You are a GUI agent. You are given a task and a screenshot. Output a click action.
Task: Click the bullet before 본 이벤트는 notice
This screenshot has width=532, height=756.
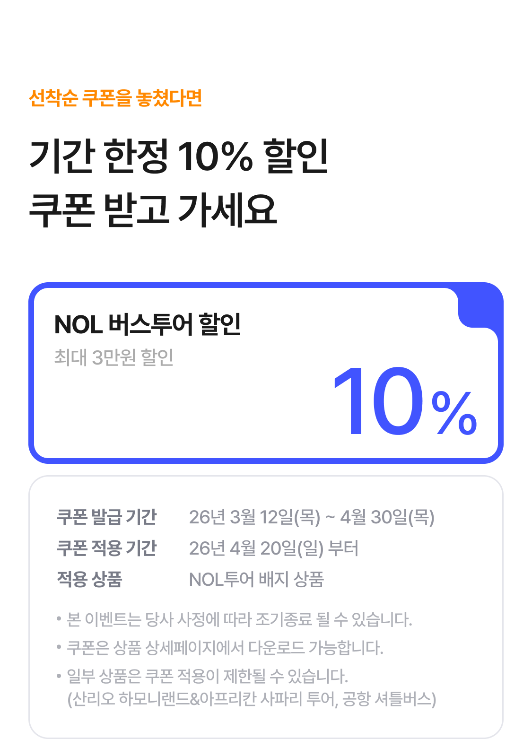click(x=59, y=619)
